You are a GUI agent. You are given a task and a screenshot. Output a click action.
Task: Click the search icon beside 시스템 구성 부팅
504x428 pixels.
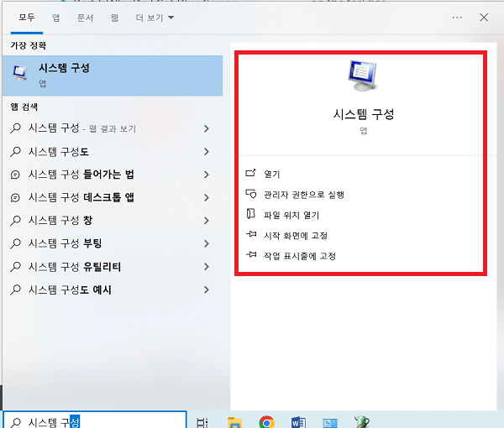tap(15, 243)
